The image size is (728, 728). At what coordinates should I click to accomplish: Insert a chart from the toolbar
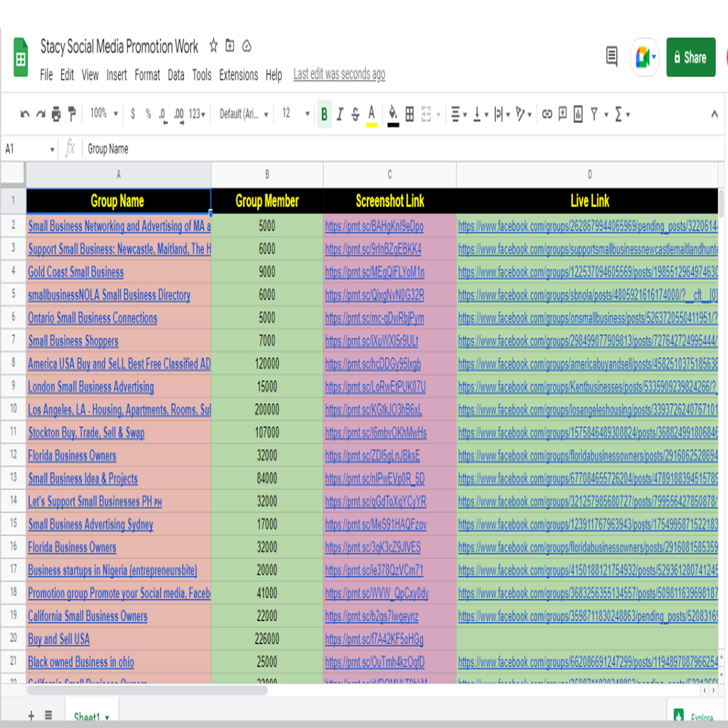point(578,114)
